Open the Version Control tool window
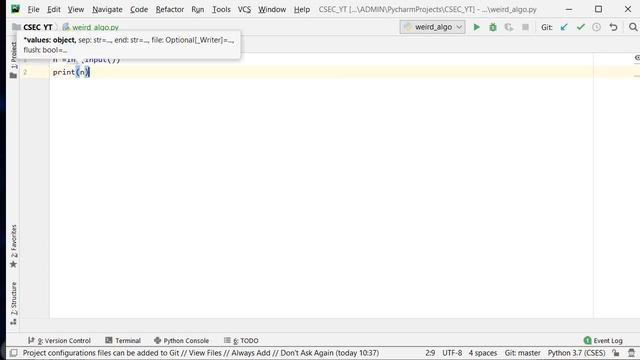Image resolution: width=640 pixels, height=360 pixels. click(59, 340)
